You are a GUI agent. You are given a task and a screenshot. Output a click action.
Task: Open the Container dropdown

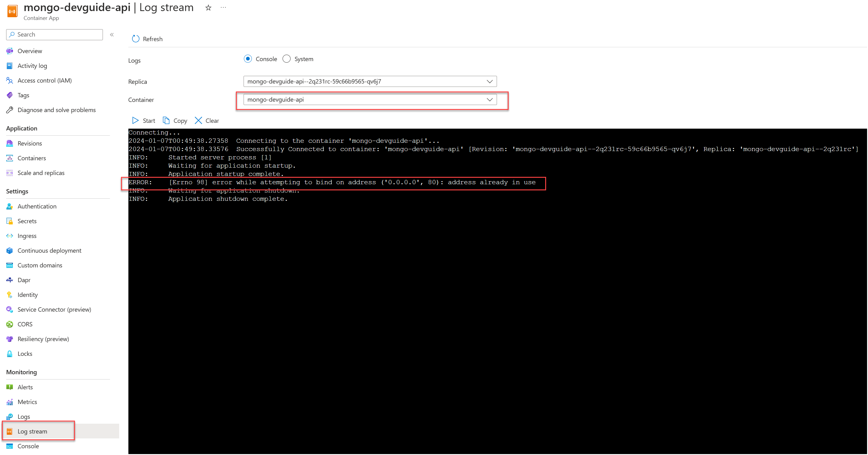pyautogui.click(x=370, y=100)
